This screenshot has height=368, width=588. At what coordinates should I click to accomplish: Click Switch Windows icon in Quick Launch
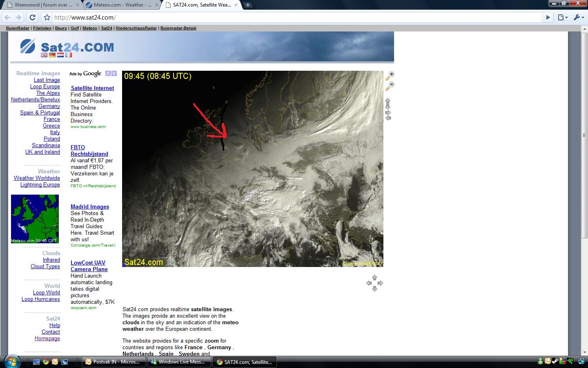coord(65,362)
